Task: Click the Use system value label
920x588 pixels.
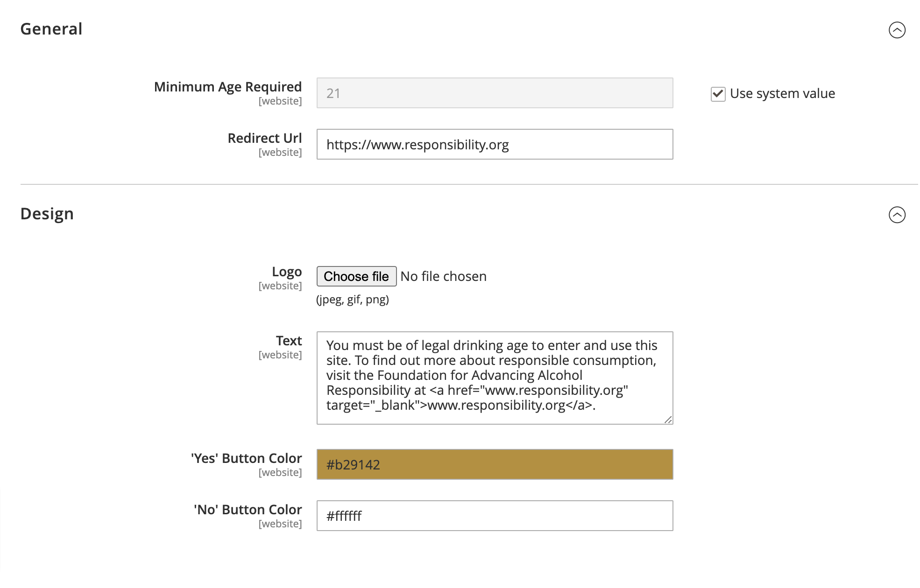Action: 782,93
